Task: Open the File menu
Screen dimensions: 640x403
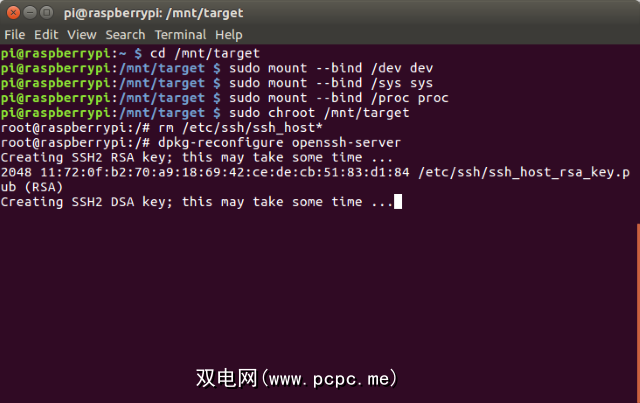Action: pyautogui.click(x=17, y=35)
